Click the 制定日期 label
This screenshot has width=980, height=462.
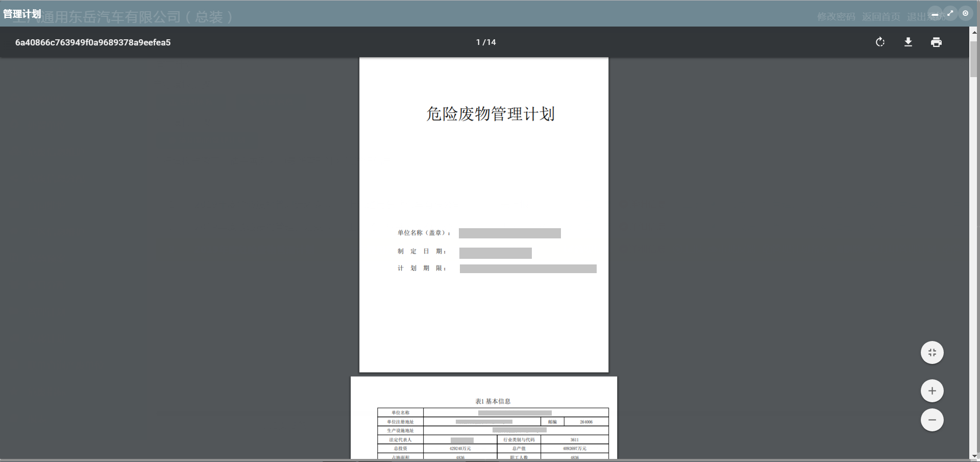422,251
